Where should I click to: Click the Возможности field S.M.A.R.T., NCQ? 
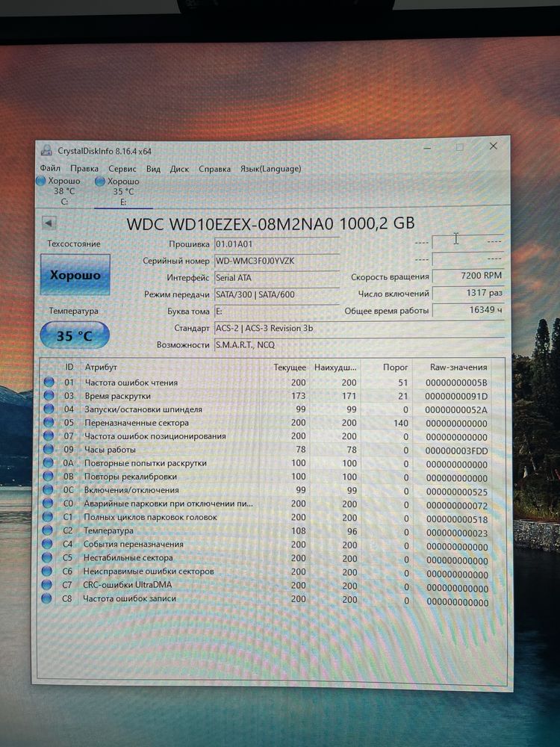coord(359,345)
